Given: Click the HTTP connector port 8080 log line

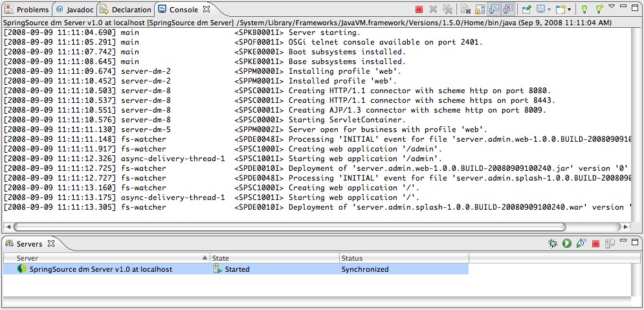Looking at the screenshot, I should pos(277,91).
